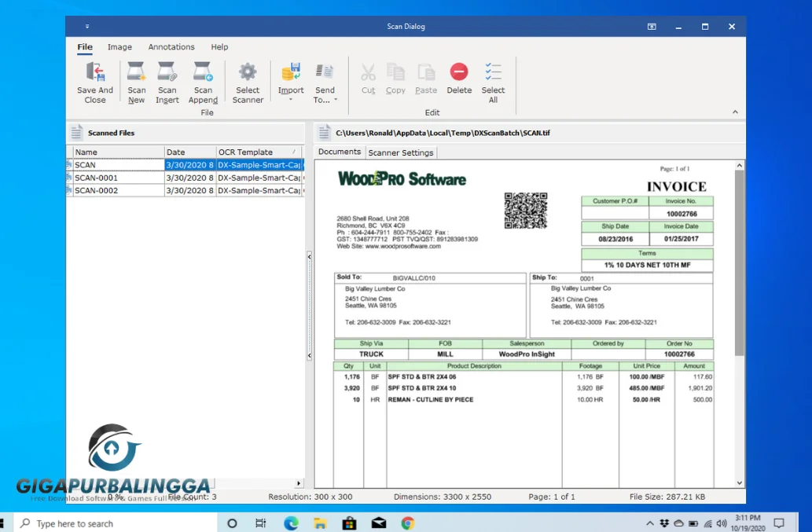Open notification center on taskbar
The image size is (812, 532).
[x=779, y=523]
